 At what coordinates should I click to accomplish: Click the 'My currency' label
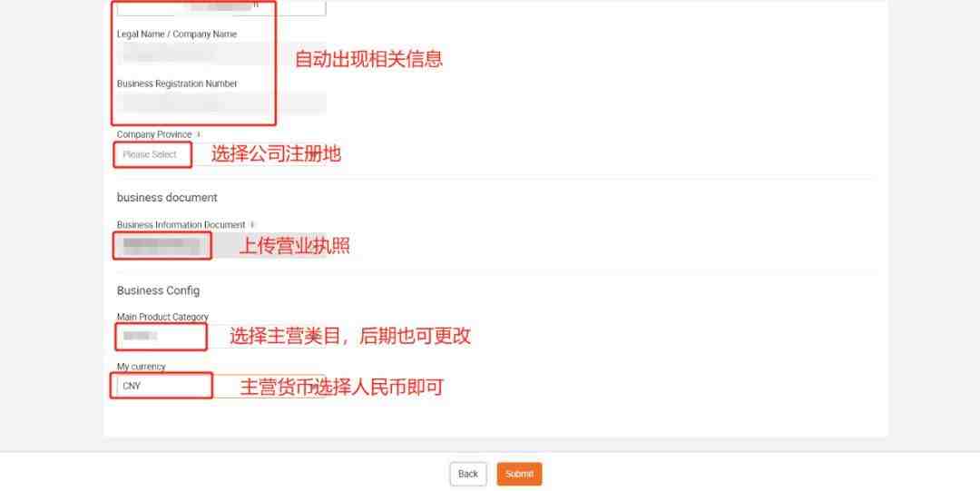142,367
